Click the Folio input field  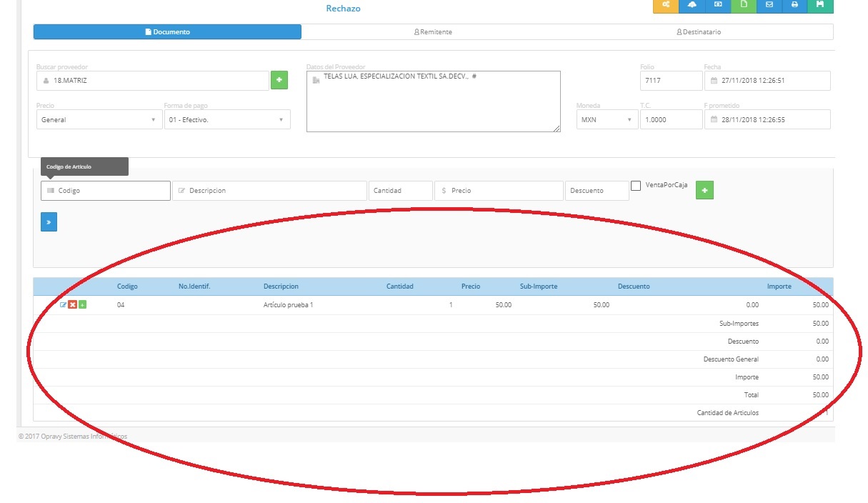(x=671, y=81)
